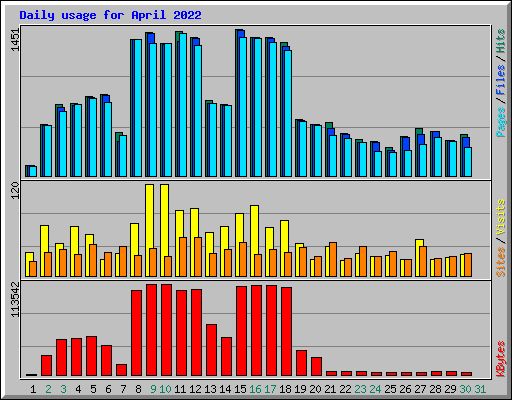Image resolution: width=512 pixels, height=400 pixels.
Task: Select the 1451 axis value
Action: coord(16,40)
